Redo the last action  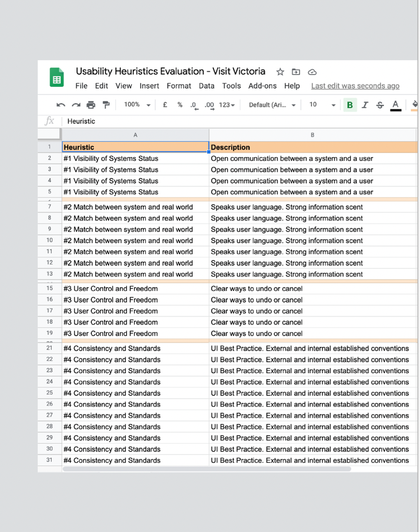[76, 105]
